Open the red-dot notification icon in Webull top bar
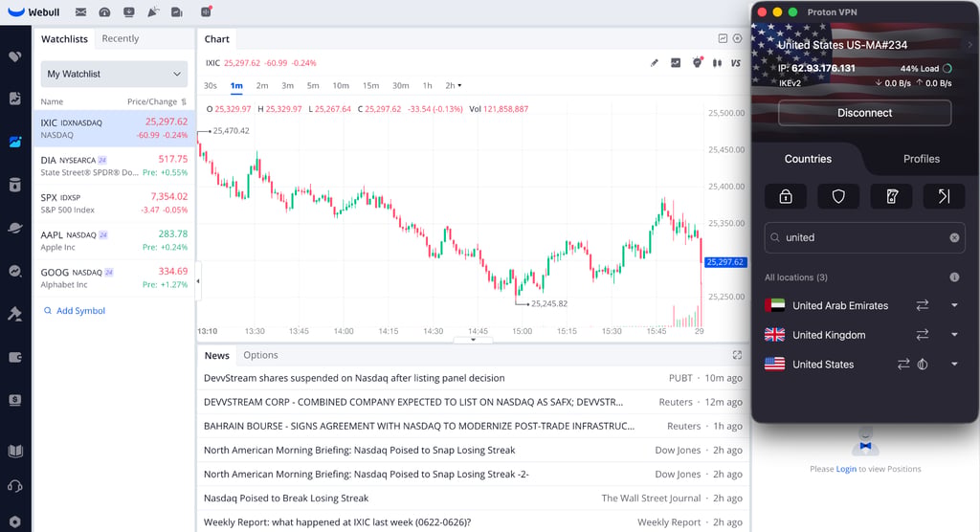Screen dimensions: 980x532 coord(207,11)
